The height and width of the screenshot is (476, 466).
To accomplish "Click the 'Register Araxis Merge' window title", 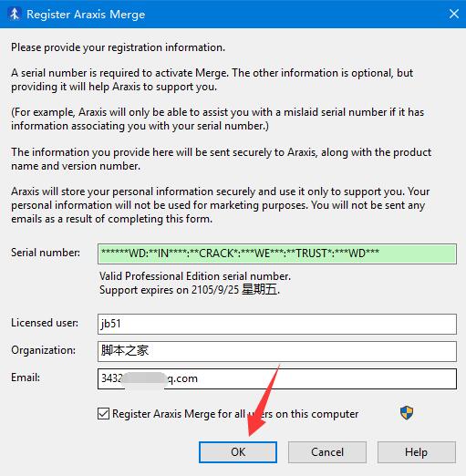I will click(x=86, y=15).
